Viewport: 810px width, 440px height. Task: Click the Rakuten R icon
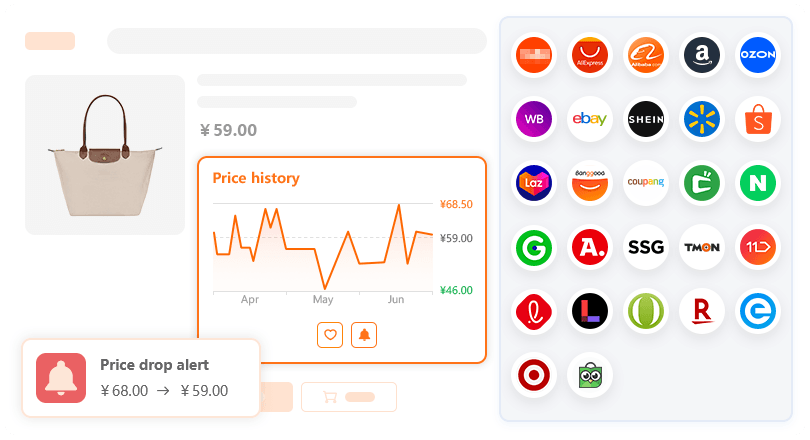pos(702,312)
